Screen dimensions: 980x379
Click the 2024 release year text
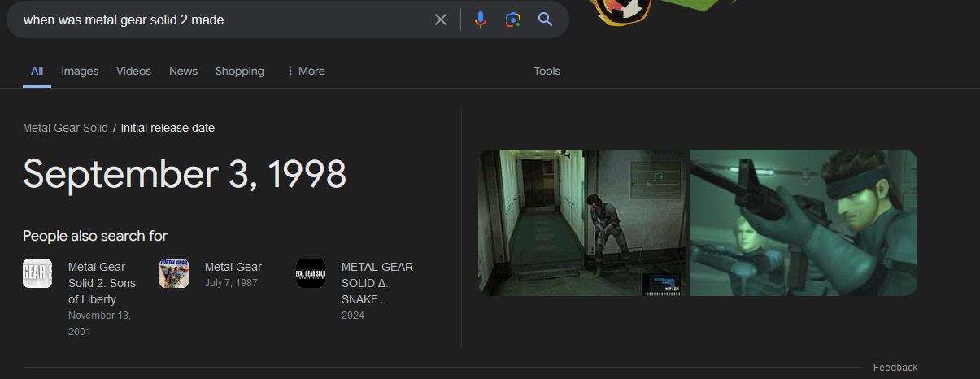pos(353,316)
